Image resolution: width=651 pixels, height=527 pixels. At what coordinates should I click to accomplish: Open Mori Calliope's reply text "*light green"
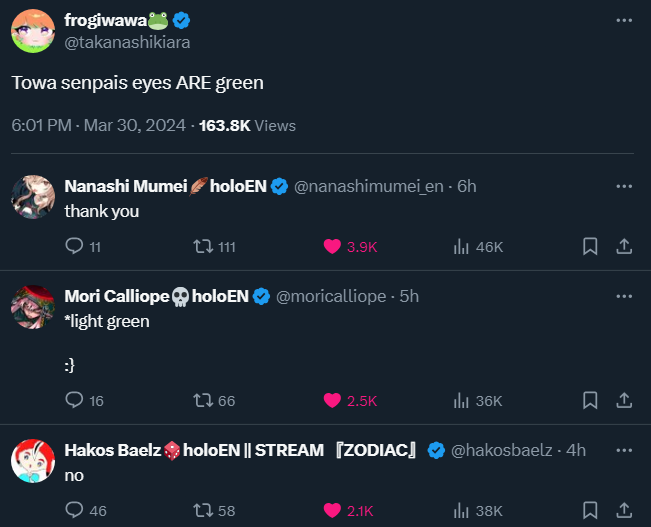pyautogui.click(x=107, y=321)
